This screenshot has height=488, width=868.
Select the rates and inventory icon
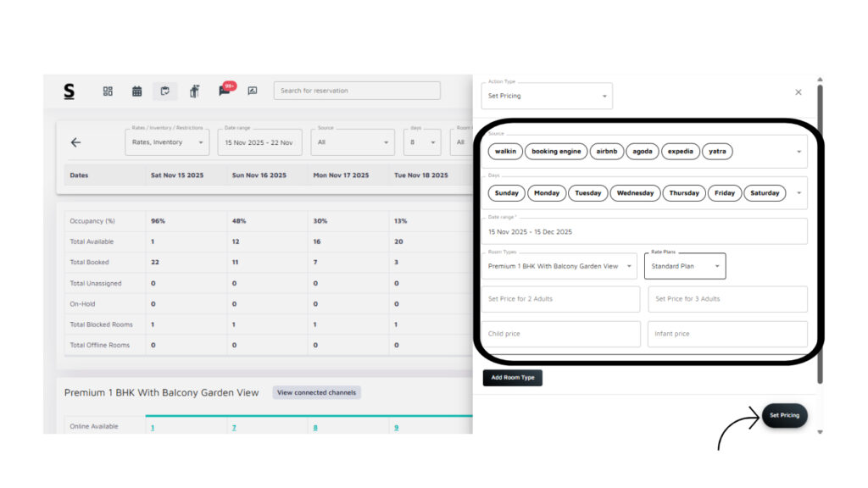165,91
